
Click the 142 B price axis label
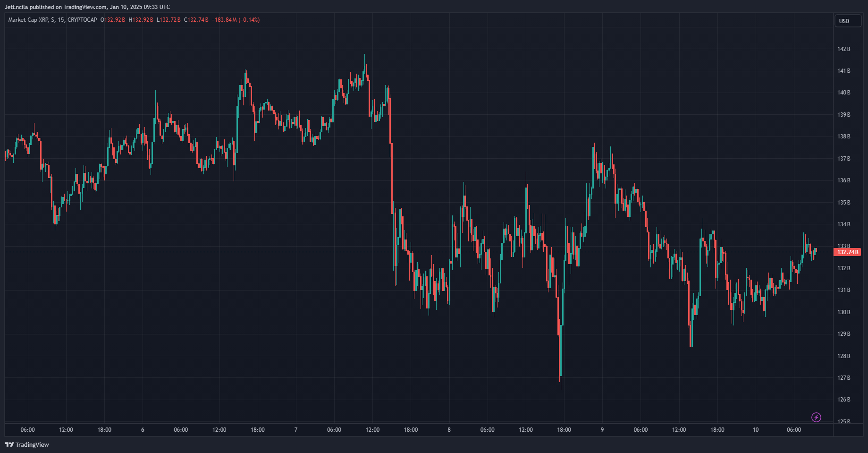[843, 49]
